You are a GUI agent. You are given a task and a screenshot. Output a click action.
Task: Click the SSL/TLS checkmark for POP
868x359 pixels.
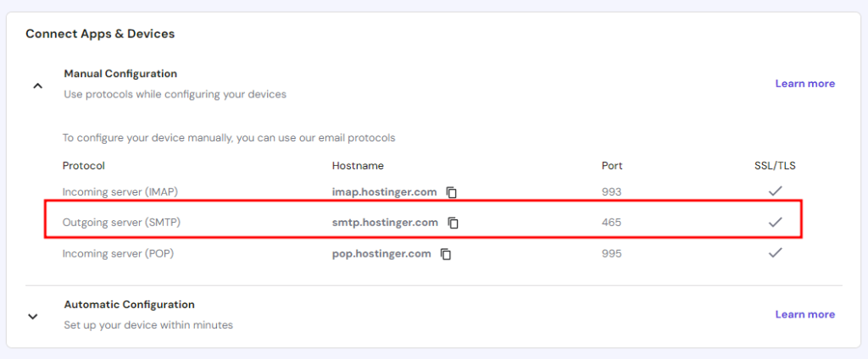click(x=775, y=253)
